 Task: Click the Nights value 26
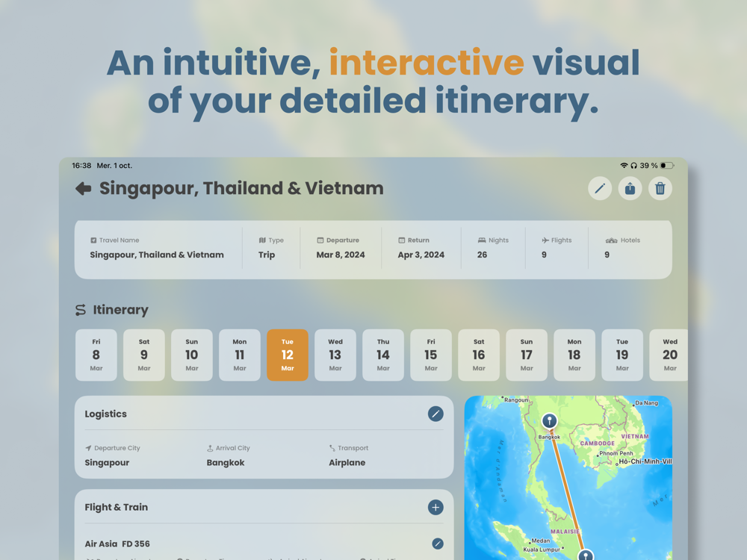coord(482,255)
